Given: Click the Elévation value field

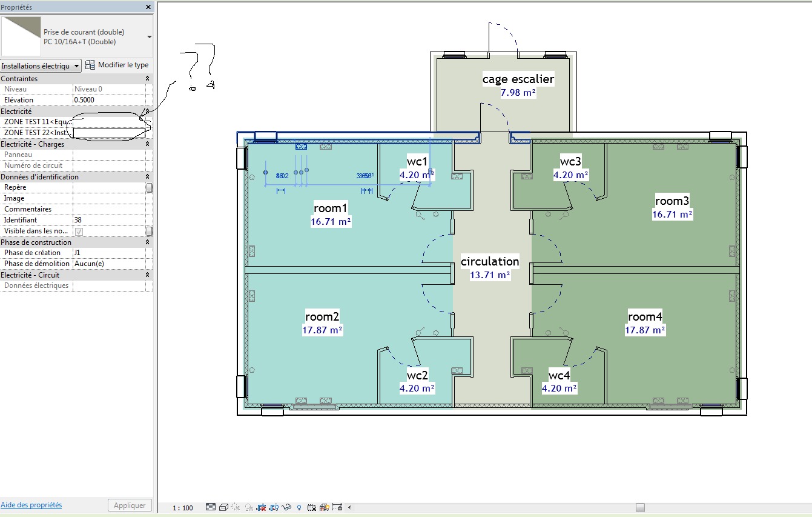Looking at the screenshot, I should tap(109, 100).
